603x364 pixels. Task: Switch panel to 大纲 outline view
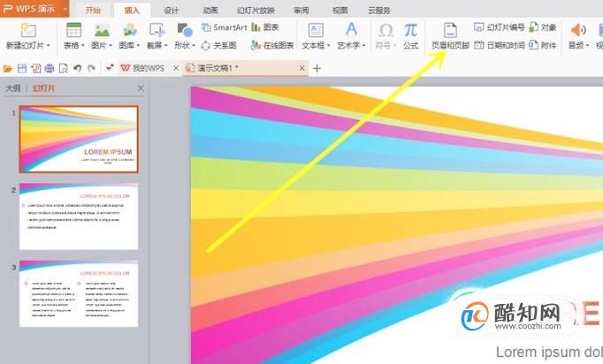coord(12,88)
